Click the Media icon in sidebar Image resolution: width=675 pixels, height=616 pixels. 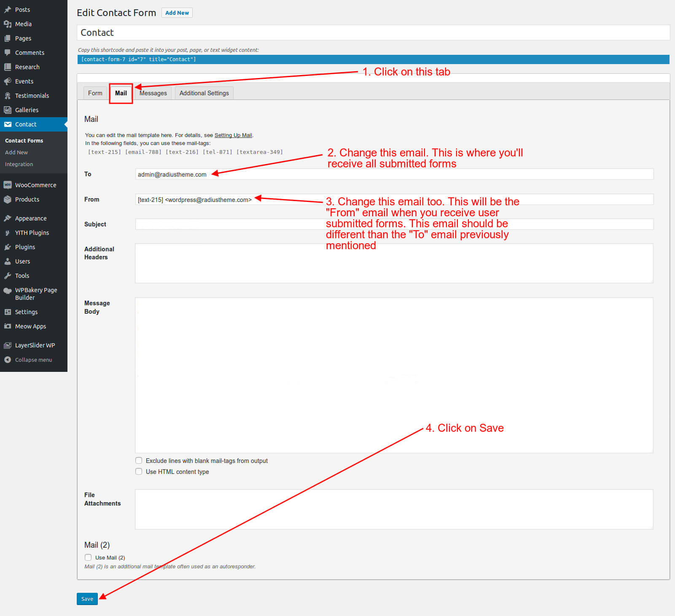tap(8, 24)
